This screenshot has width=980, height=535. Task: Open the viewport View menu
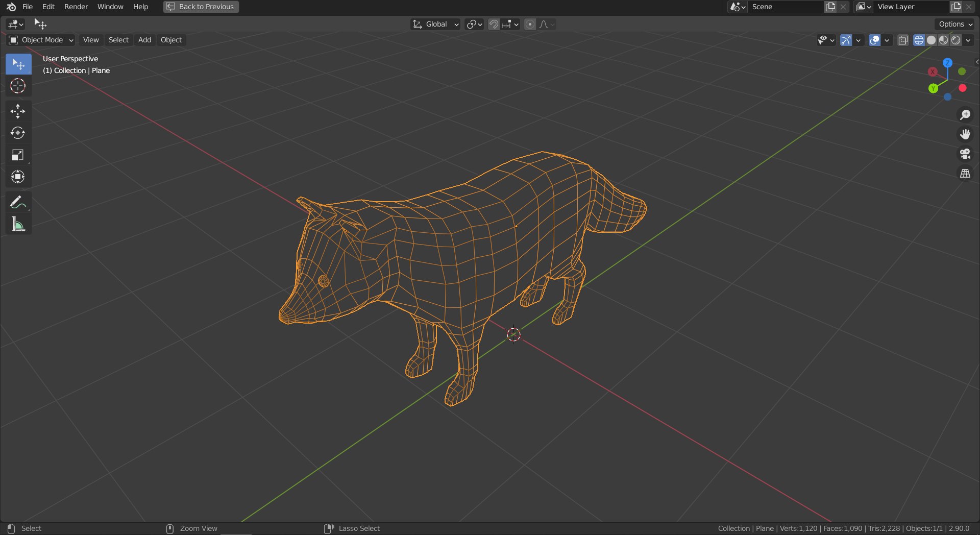pyautogui.click(x=91, y=40)
